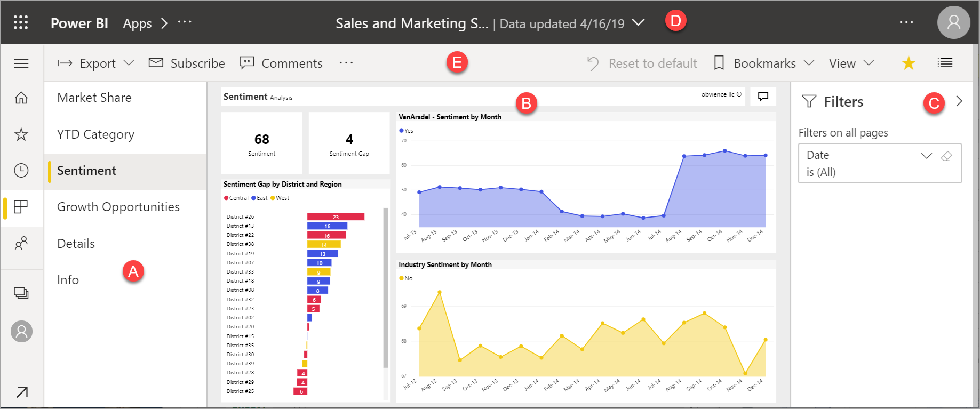Image resolution: width=980 pixels, height=409 pixels.
Task: Click the bar chart vertical scrollbar
Action: click(x=385, y=288)
